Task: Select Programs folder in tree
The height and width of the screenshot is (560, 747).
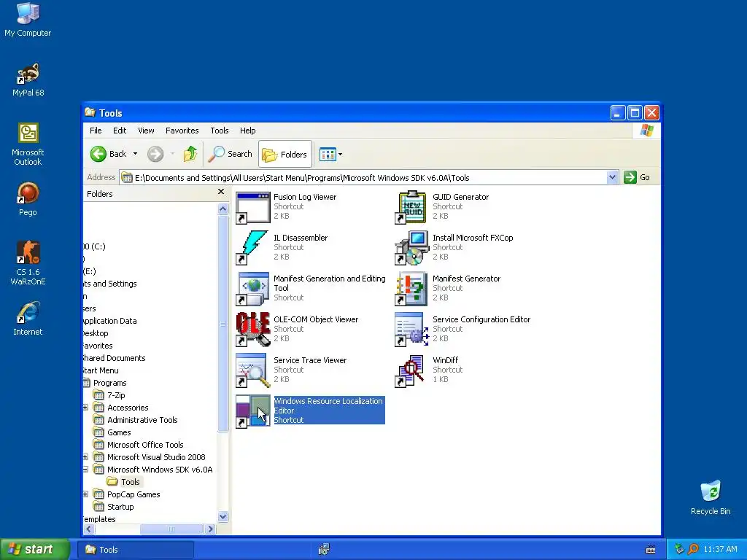Action: 105,383
